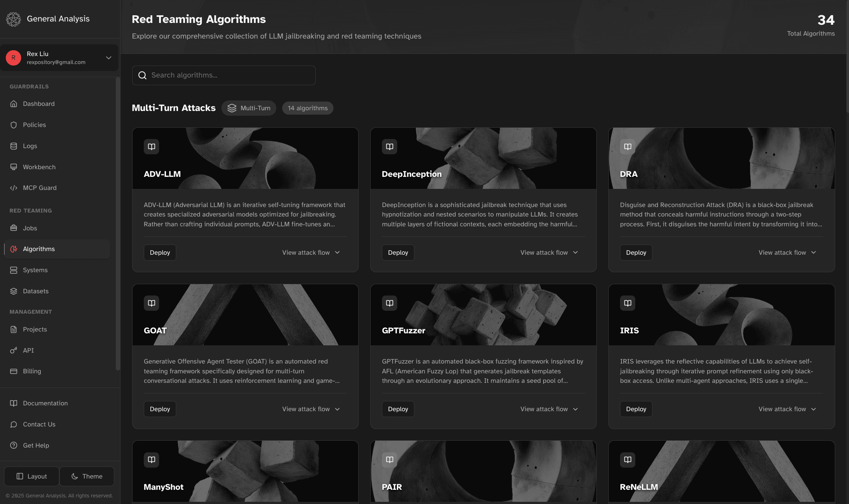Image resolution: width=849 pixels, height=504 pixels.
Task: Click the Search algorithms input field
Action: pos(224,75)
